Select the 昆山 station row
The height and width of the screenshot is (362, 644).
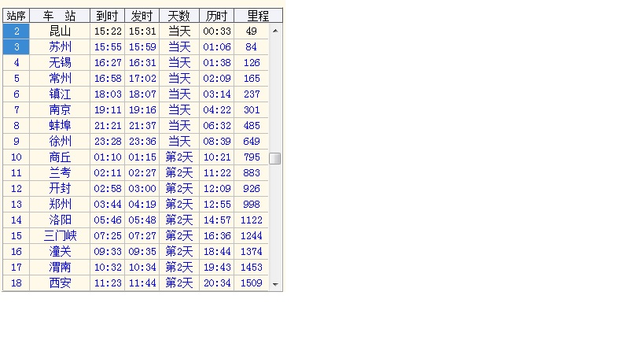(x=60, y=31)
